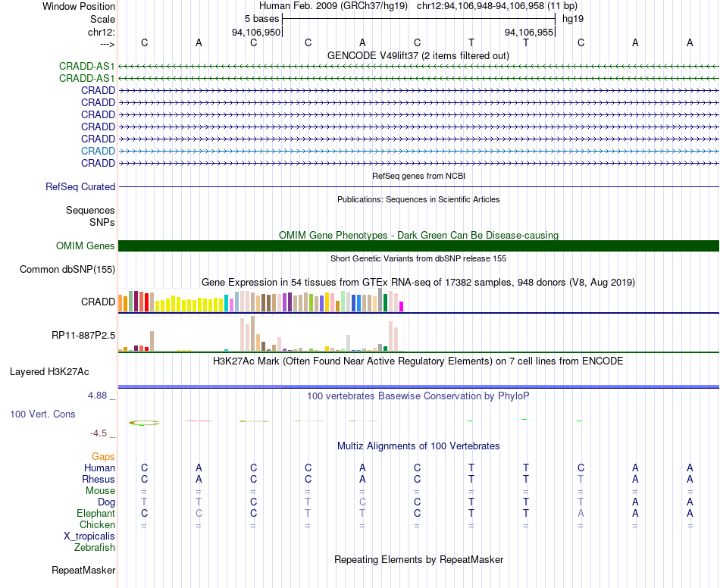This screenshot has height=588, width=720.
Task: Select the Human species row label
Action: (99, 468)
